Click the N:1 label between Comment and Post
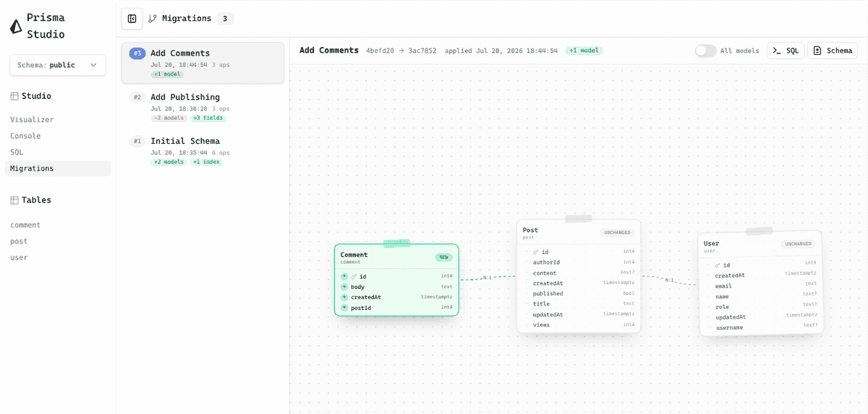 click(x=488, y=278)
